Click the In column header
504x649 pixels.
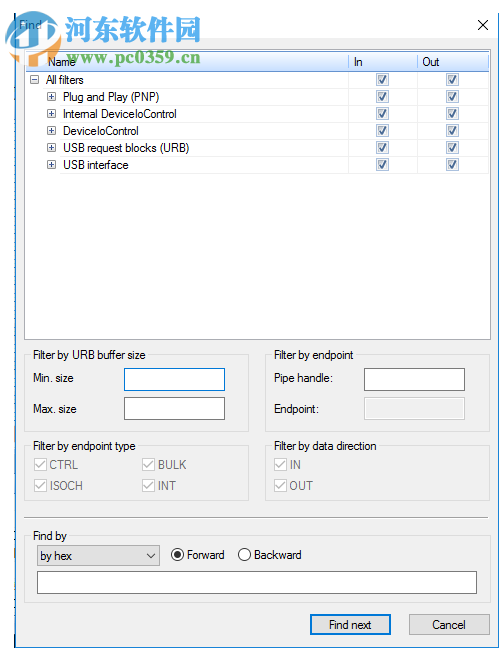pos(383,62)
